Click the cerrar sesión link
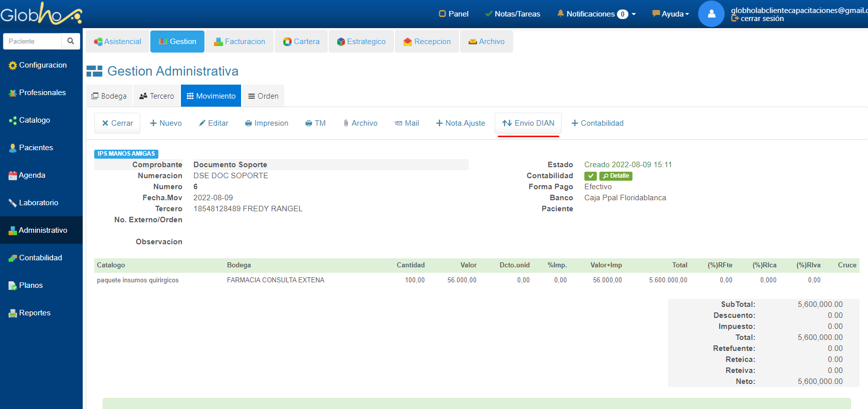Viewport: 868px width, 409px height. (762, 19)
